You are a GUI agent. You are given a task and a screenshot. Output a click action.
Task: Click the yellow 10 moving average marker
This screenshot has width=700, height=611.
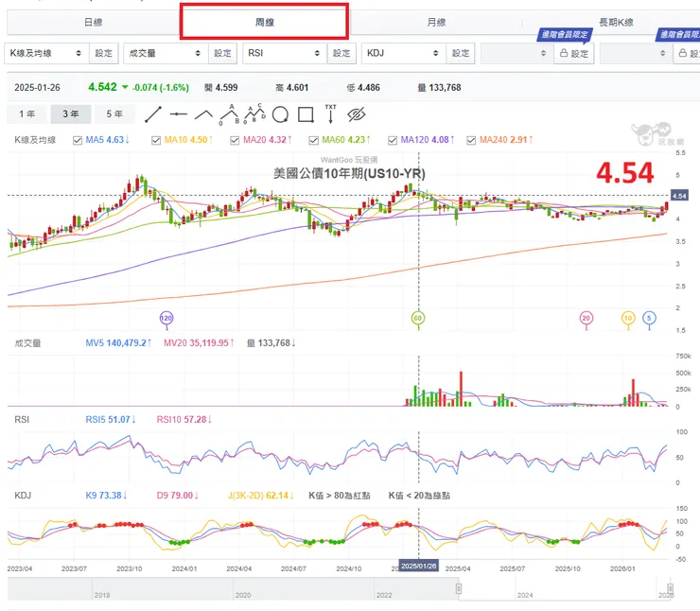pos(628,319)
